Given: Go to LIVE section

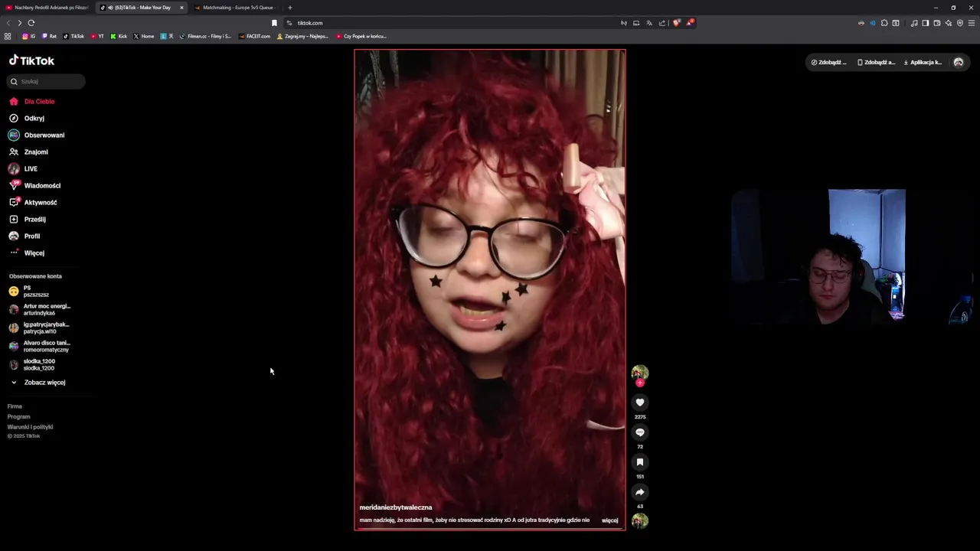Looking at the screenshot, I should 23,169.
